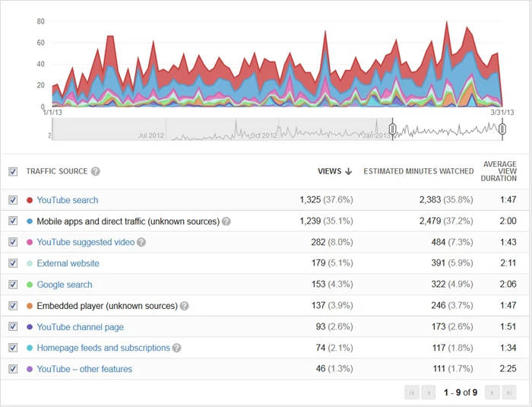Uncheck the Mobile apps and direct traffic checkbox

[13, 221]
